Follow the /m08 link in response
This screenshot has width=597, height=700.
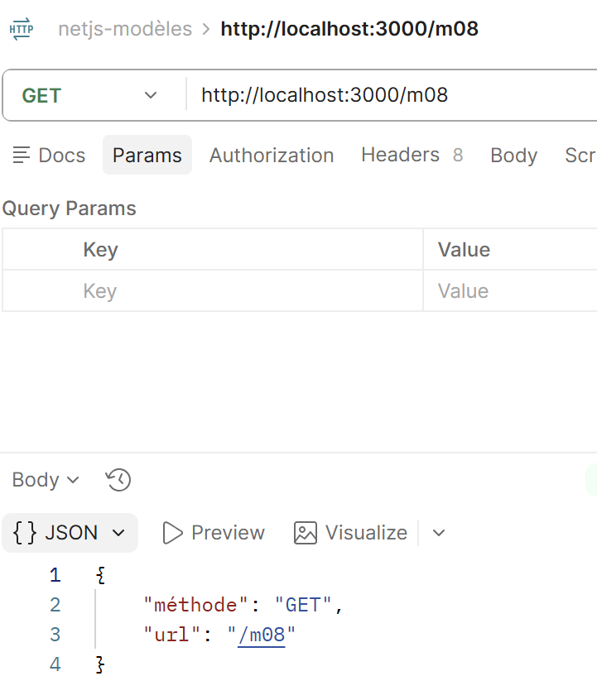(x=262, y=635)
